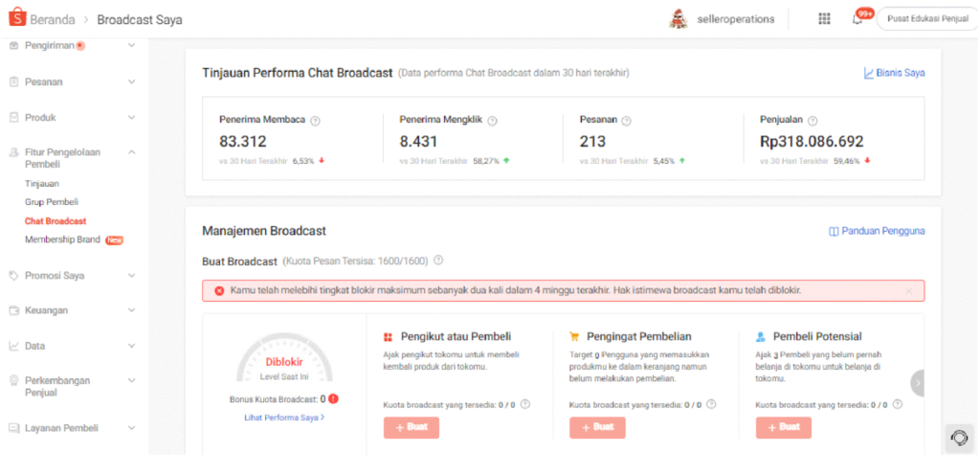Click red warning icon near Bonus Kuota Broadcast
The image size is (980, 455).
[334, 398]
